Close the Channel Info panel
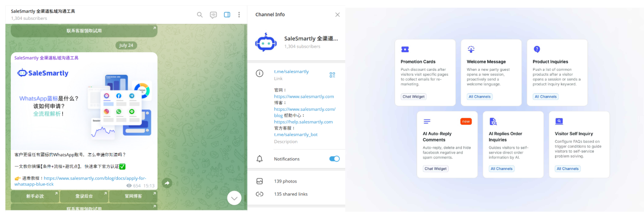This screenshot has height=218, width=644. [338, 14]
